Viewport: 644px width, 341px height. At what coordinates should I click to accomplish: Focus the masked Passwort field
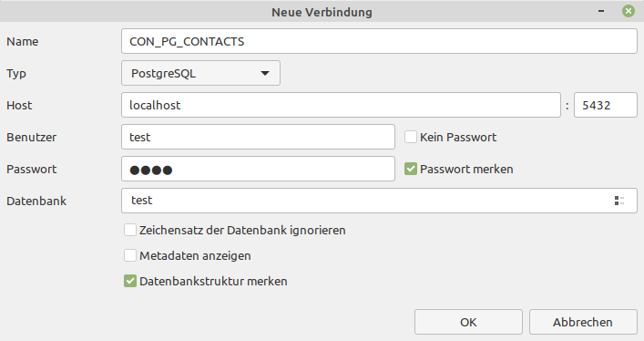pyautogui.click(x=258, y=169)
